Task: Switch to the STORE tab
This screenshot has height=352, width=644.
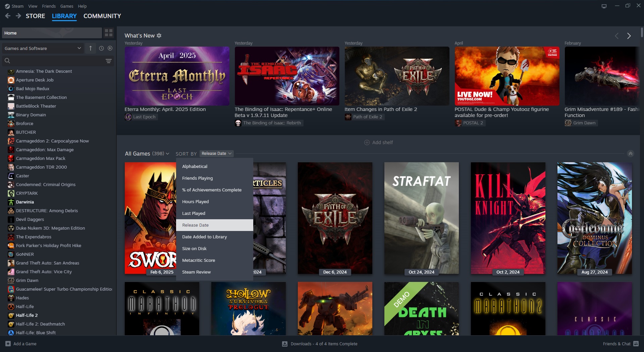Action: [x=36, y=16]
